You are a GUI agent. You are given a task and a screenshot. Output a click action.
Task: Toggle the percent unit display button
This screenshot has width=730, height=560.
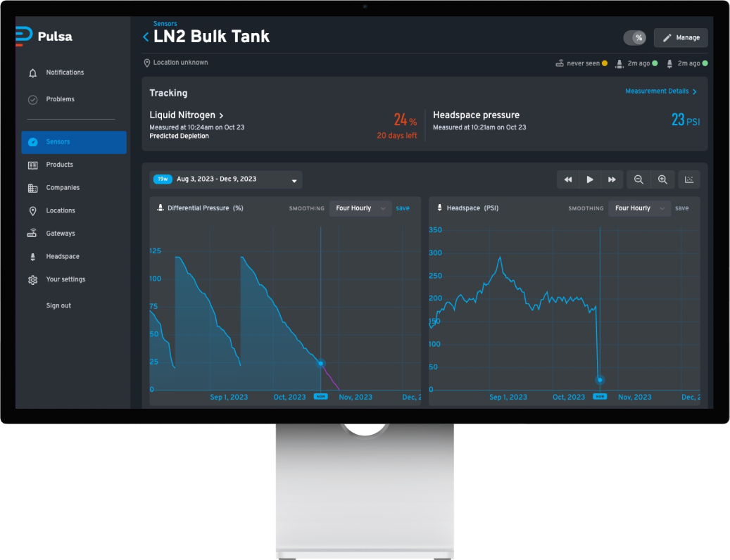pyautogui.click(x=634, y=37)
